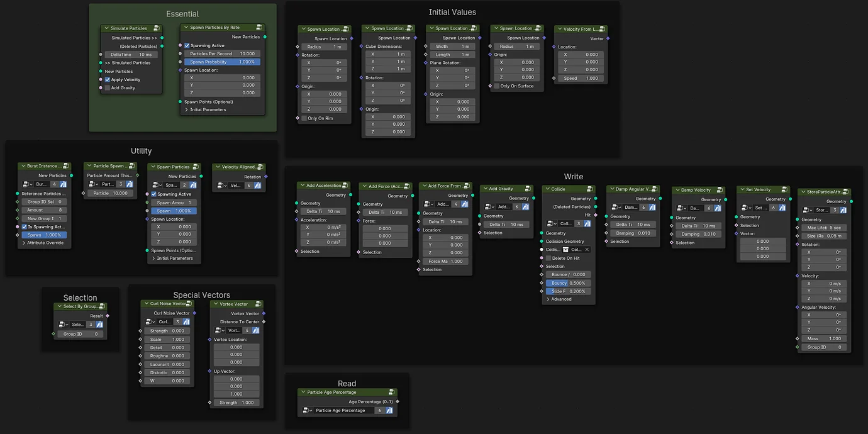Open datablock browse icon on Velocity Aligned node
The height and width of the screenshot is (434, 868).
(221, 186)
